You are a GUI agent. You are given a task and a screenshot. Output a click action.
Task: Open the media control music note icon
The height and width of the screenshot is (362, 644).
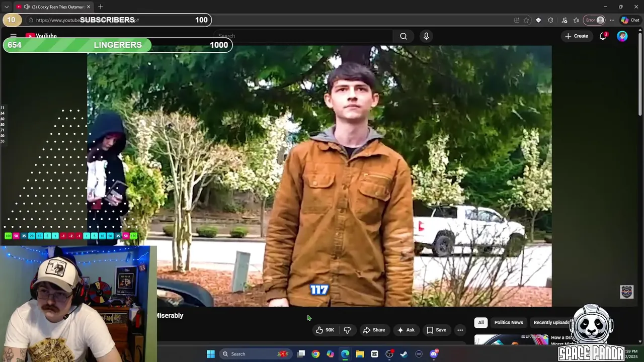pos(564,20)
